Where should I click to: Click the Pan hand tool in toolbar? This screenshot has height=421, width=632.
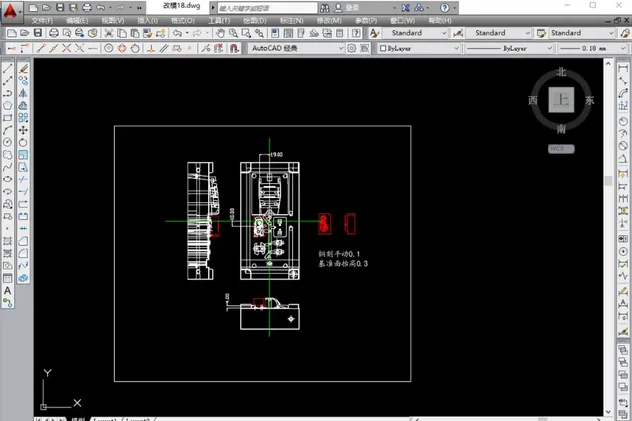(220, 33)
